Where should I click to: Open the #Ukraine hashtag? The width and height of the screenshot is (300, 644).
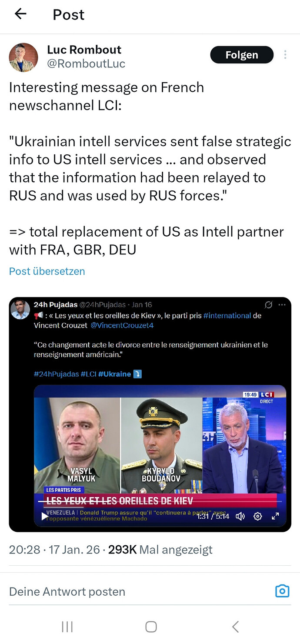pos(114,374)
